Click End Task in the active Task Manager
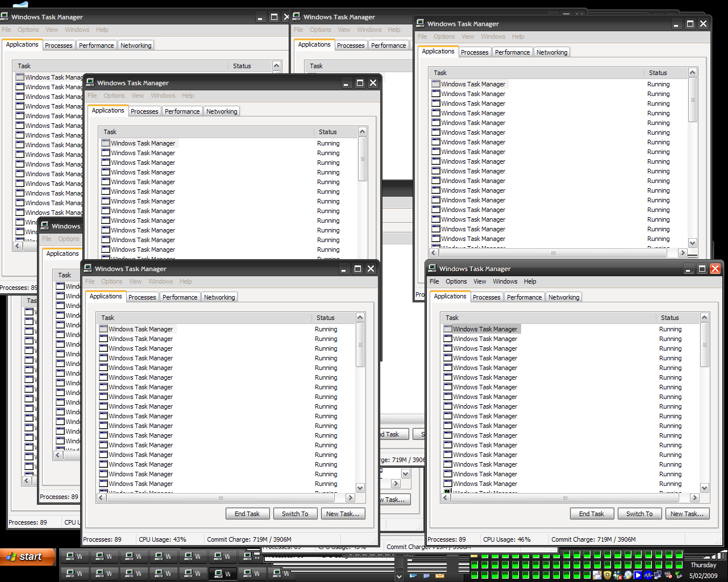728x582 pixels. pos(591,514)
